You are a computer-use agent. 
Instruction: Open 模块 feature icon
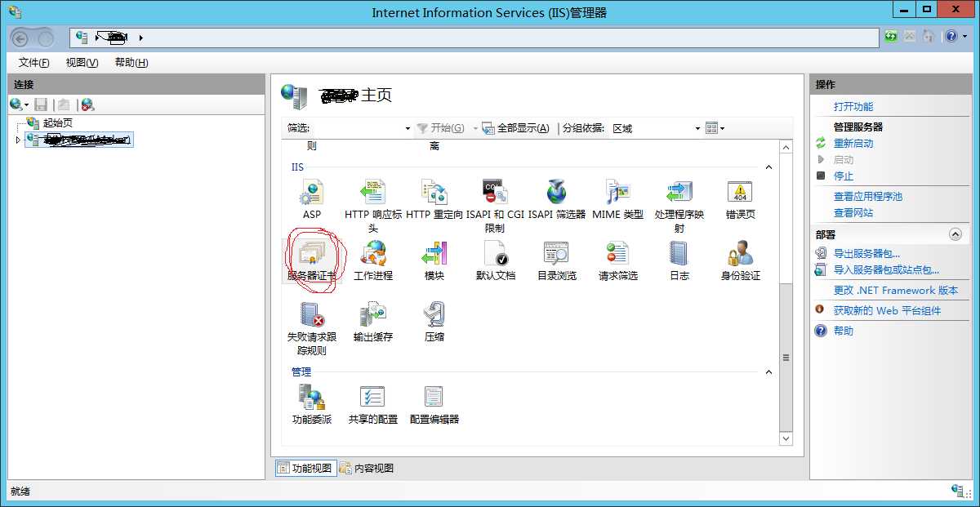point(434,260)
